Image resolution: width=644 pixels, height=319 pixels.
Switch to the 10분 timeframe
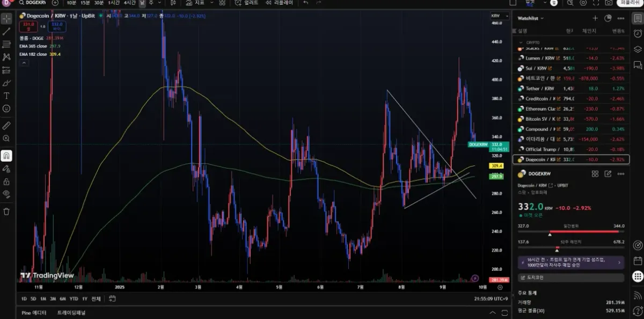(71, 3)
